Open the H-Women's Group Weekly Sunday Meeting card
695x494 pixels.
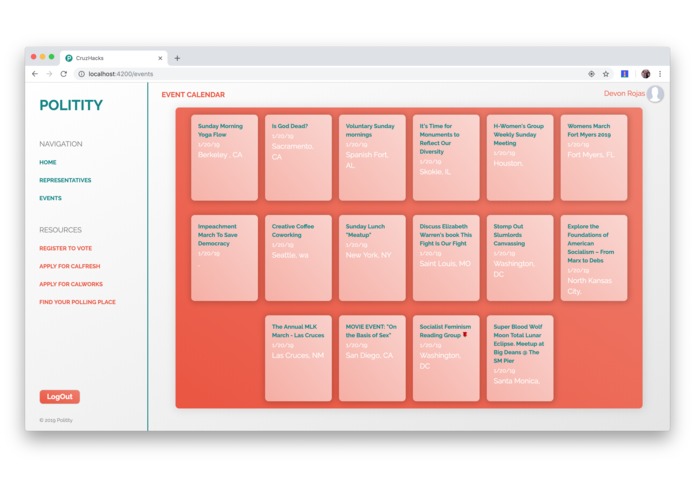[x=520, y=158]
